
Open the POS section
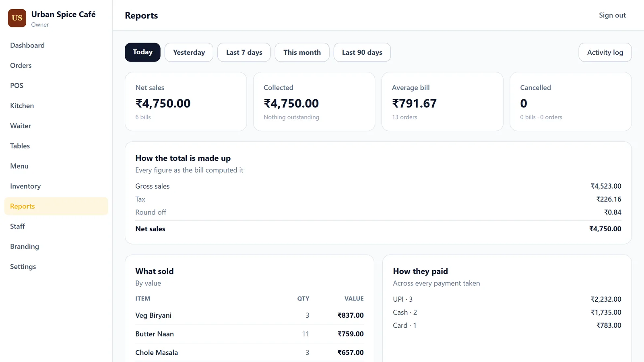56,86
